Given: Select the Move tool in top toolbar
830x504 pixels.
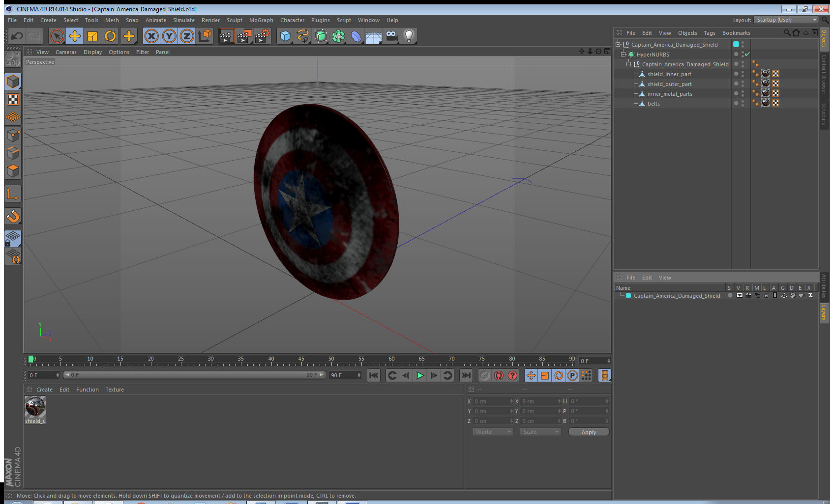Looking at the screenshot, I should click(x=75, y=36).
